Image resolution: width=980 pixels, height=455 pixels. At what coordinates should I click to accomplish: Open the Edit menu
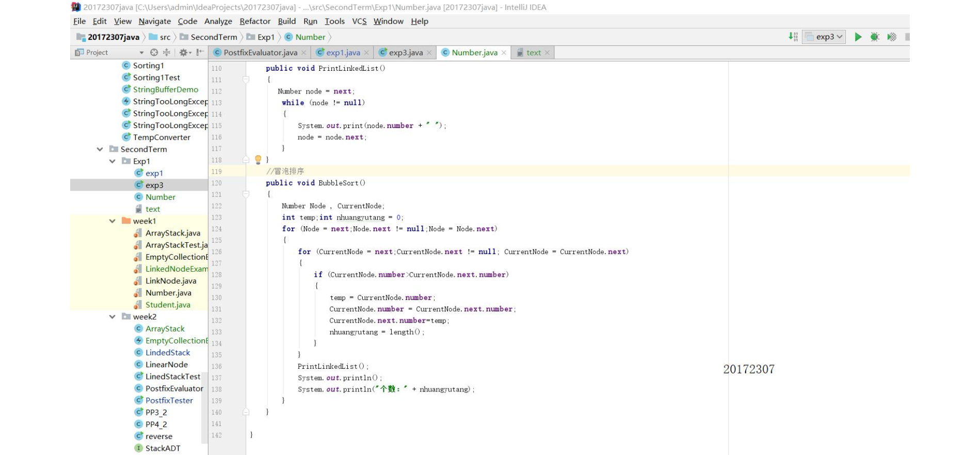100,21
